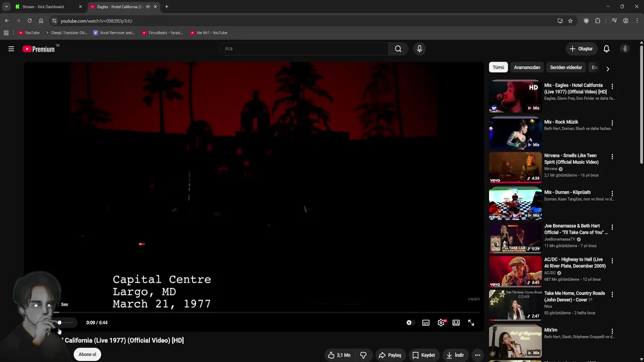Click the Oluştur create button
Viewport: 644px width, 362px height.
click(581, 49)
